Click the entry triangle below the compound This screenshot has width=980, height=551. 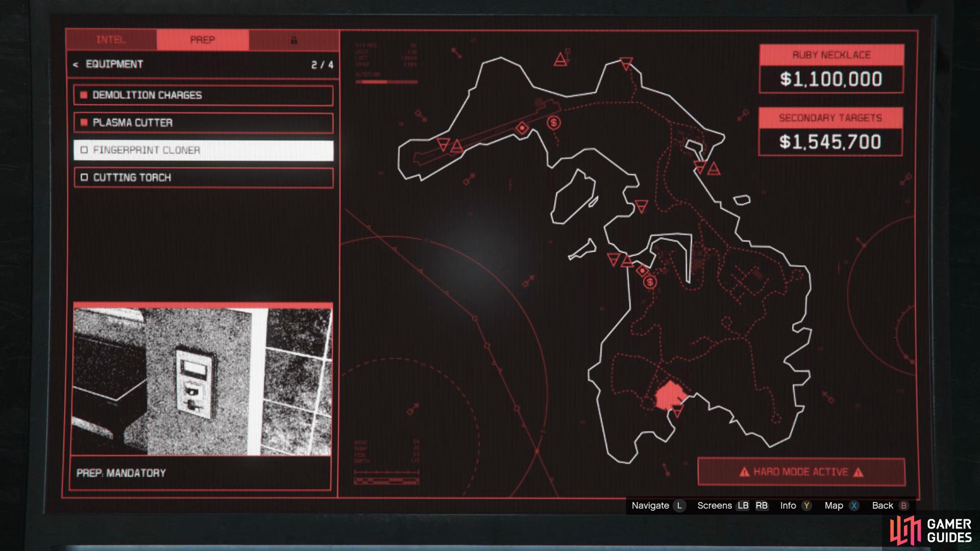(x=677, y=411)
